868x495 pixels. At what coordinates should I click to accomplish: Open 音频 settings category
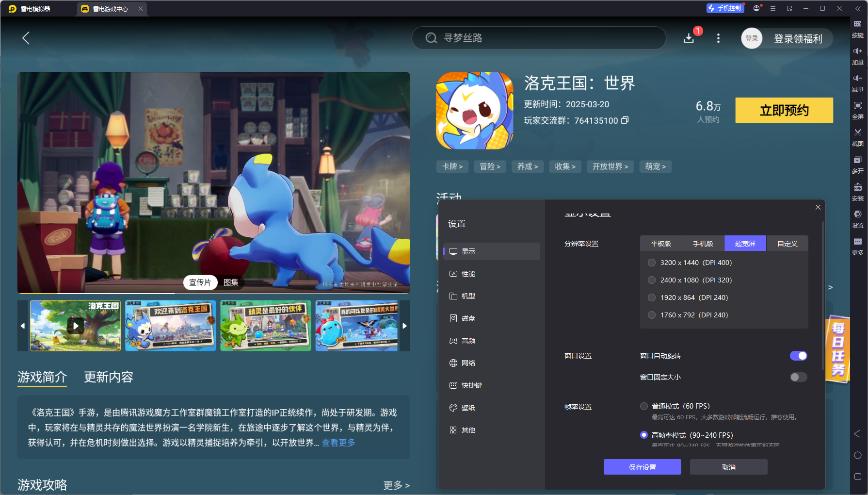pos(491,341)
